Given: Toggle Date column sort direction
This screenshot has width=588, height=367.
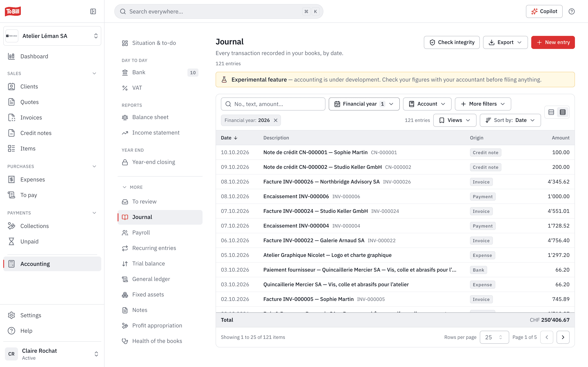Looking at the screenshot, I should click(229, 138).
